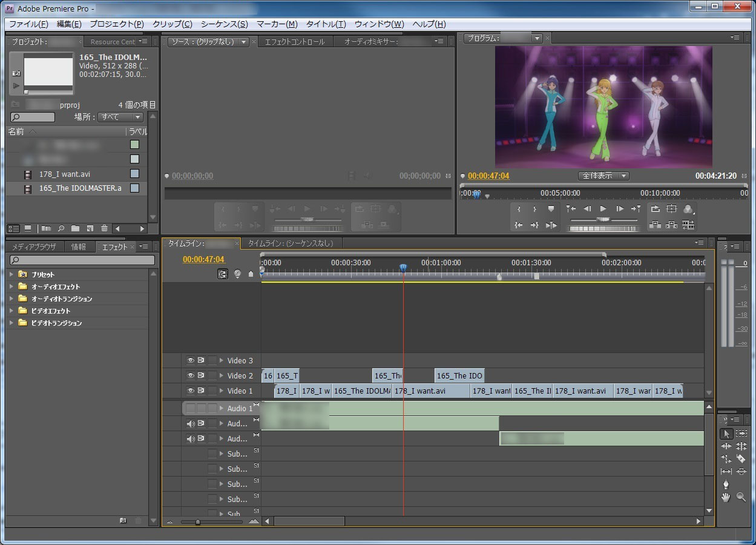
Task: Toggle track lock box for Video 1
Action: (212, 391)
